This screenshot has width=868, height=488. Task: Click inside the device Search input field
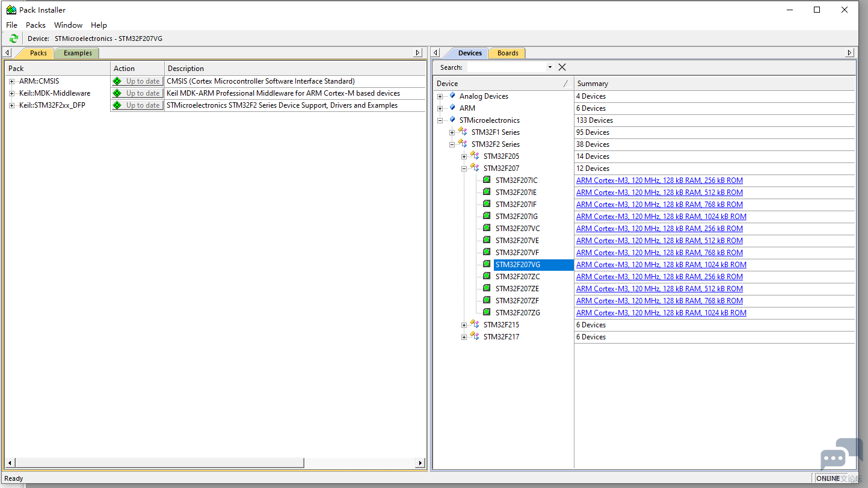[x=506, y=67]
